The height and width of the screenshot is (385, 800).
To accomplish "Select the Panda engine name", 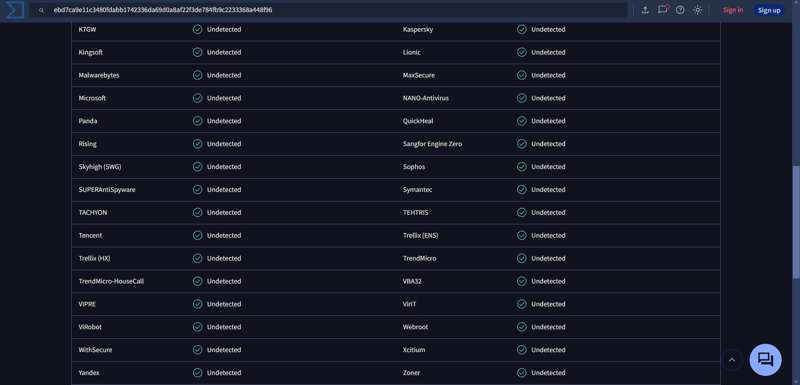I will pos(88,121).
